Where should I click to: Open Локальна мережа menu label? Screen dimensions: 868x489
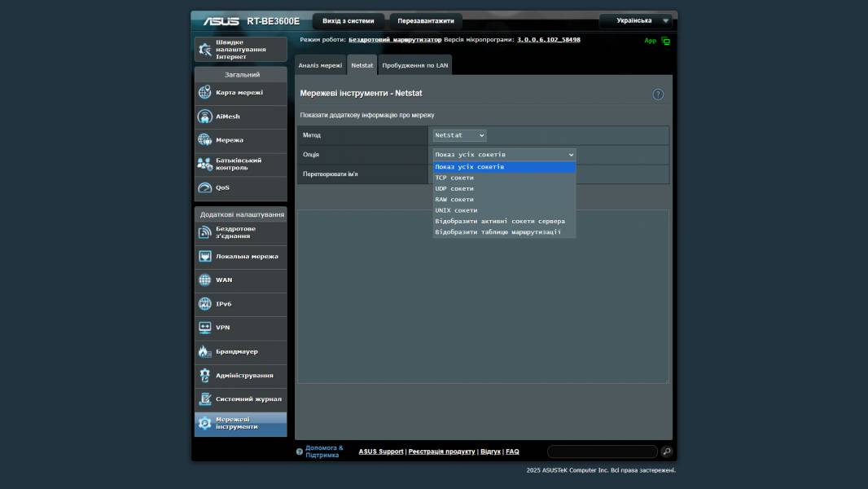click(247, 257)
